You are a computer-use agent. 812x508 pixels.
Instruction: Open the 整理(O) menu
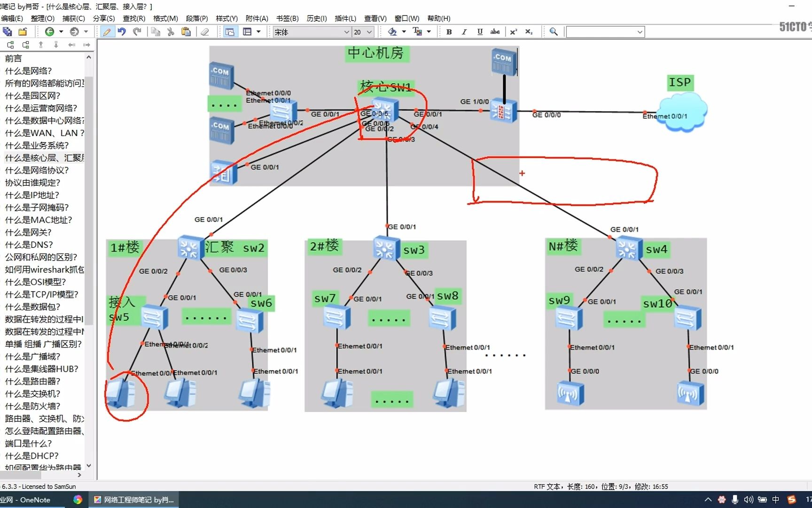[x=43, y=18]
